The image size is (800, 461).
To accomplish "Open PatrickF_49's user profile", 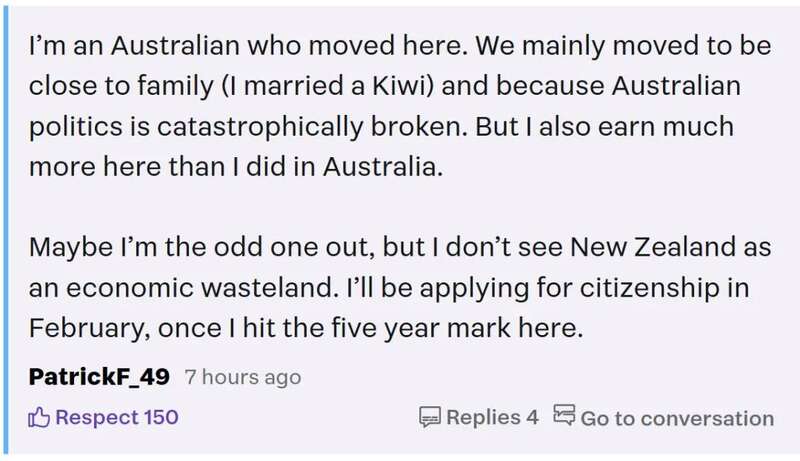I will tap(101, 377).
